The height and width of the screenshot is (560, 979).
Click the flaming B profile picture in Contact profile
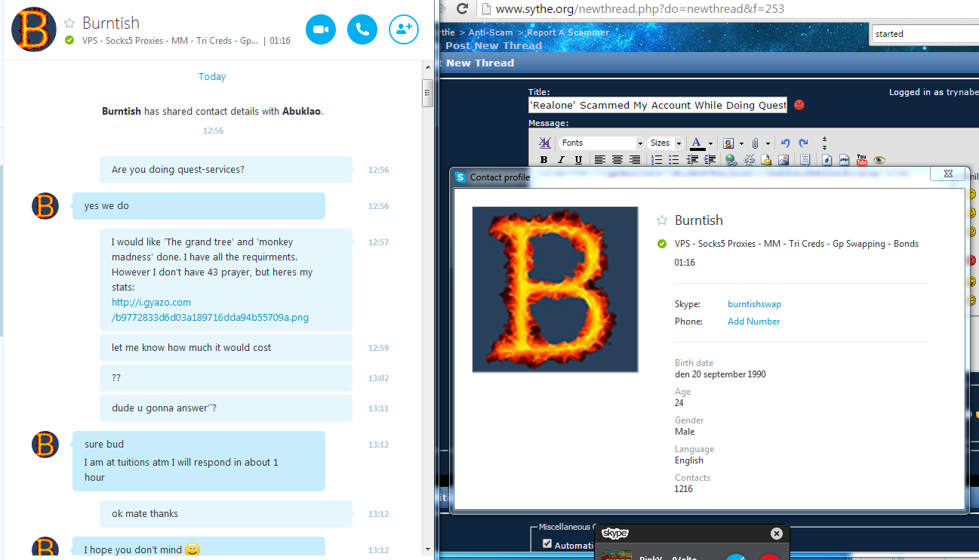click(555, 290)
